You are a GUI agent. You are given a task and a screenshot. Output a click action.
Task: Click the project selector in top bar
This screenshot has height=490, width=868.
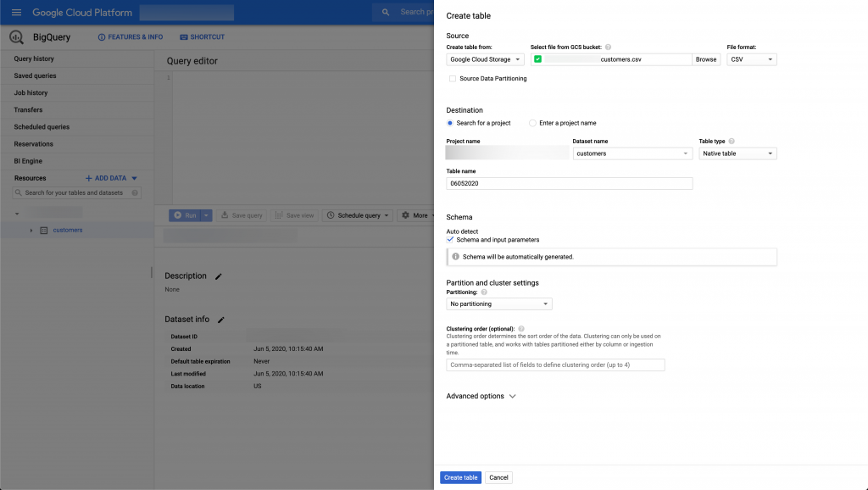(186, 12)
